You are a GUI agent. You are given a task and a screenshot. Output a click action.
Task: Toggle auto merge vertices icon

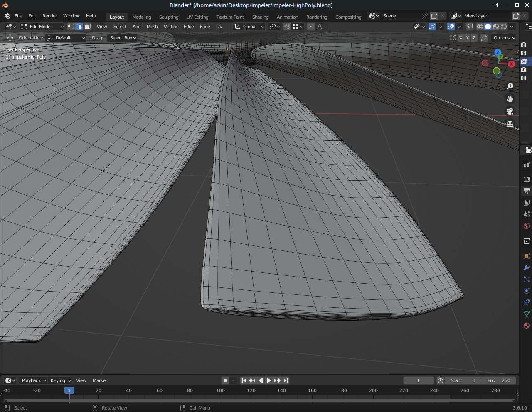(484, 38)
